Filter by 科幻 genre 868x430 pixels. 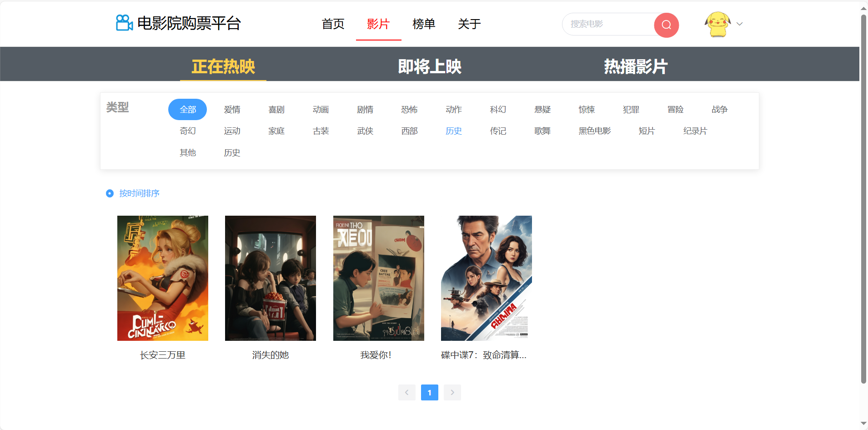(x=498, y=110)
